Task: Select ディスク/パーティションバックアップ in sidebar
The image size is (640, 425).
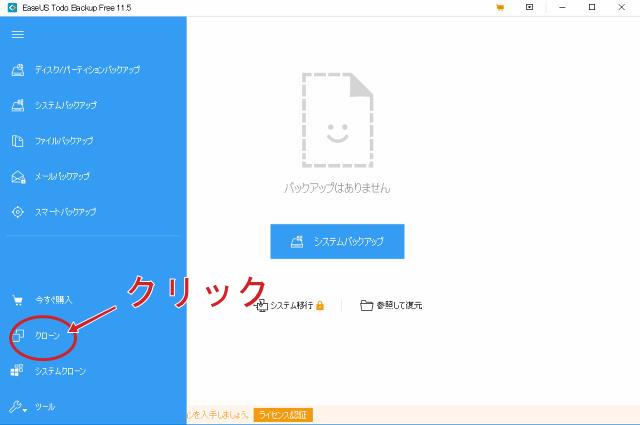Action: tap(87, 70)
